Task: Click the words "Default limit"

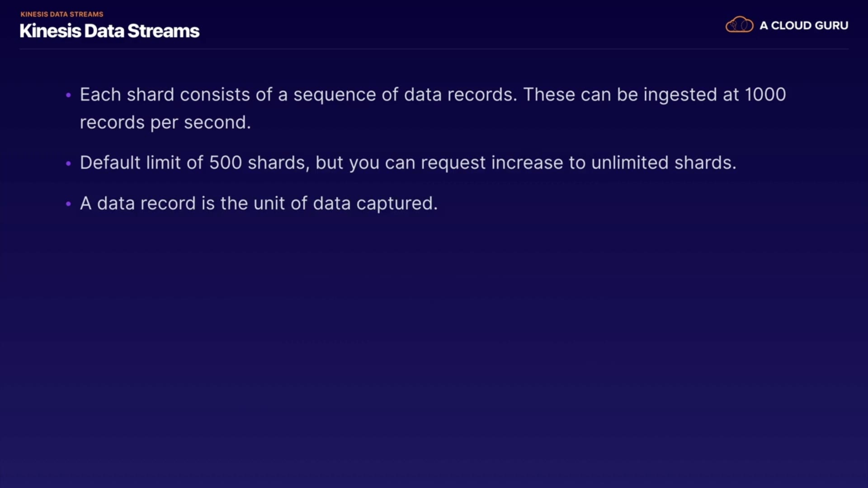Action: pos(132,163)
